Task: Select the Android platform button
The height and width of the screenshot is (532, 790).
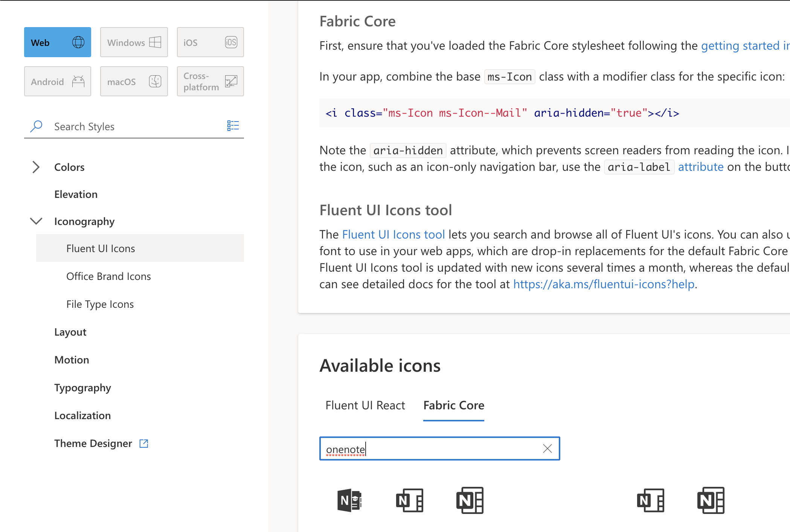Action: click(x=58, y=81)
